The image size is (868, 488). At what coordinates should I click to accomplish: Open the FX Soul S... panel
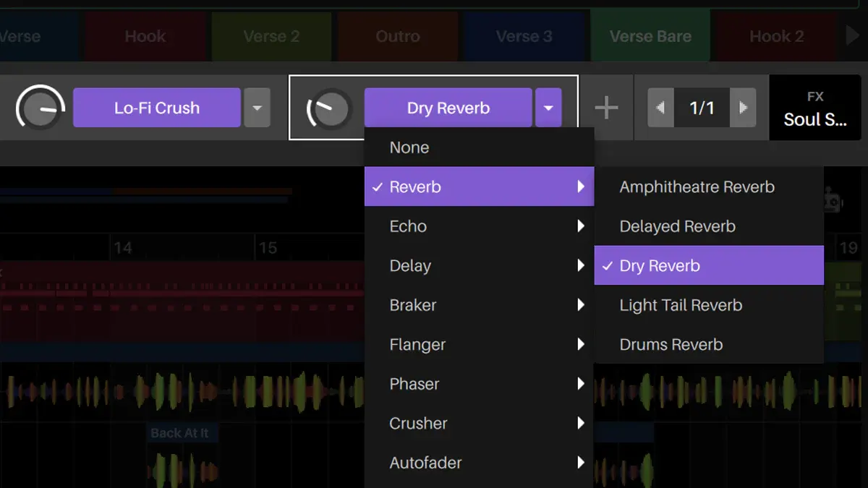(814, 108)
